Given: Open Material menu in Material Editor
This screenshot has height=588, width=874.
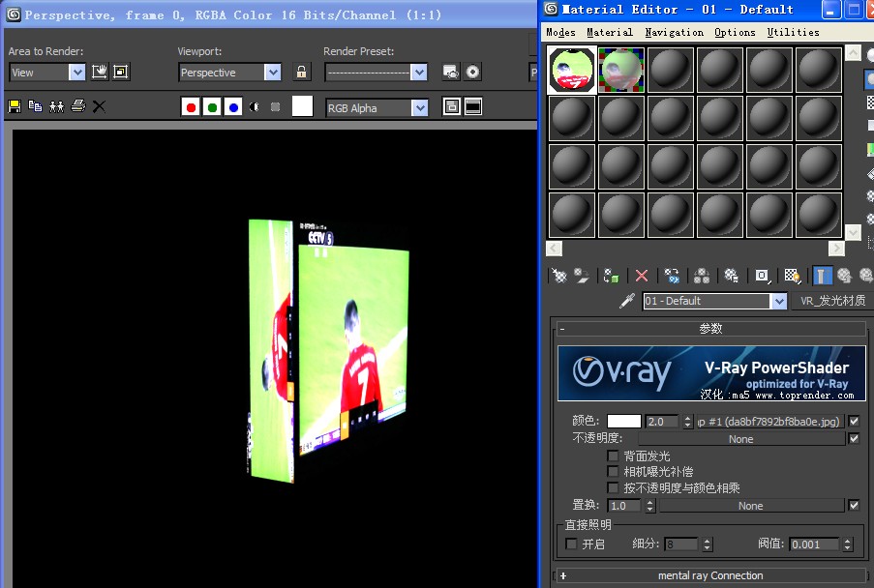Looking at the screenshot, I should (610, 32).
